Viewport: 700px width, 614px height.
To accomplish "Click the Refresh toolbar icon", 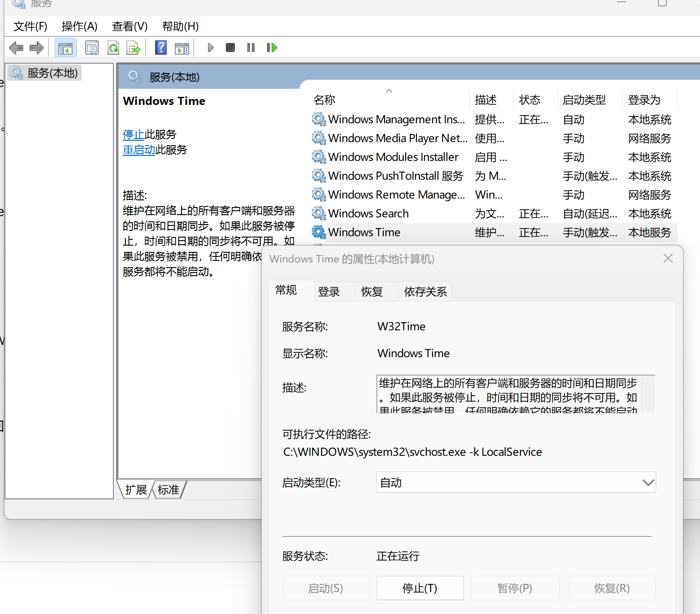I will coord(113,48).
